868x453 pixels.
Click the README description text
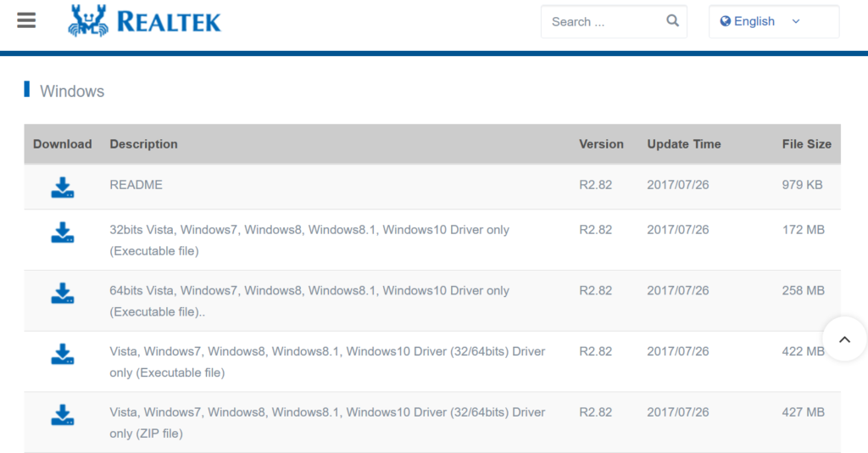click(x=136, y=185)
